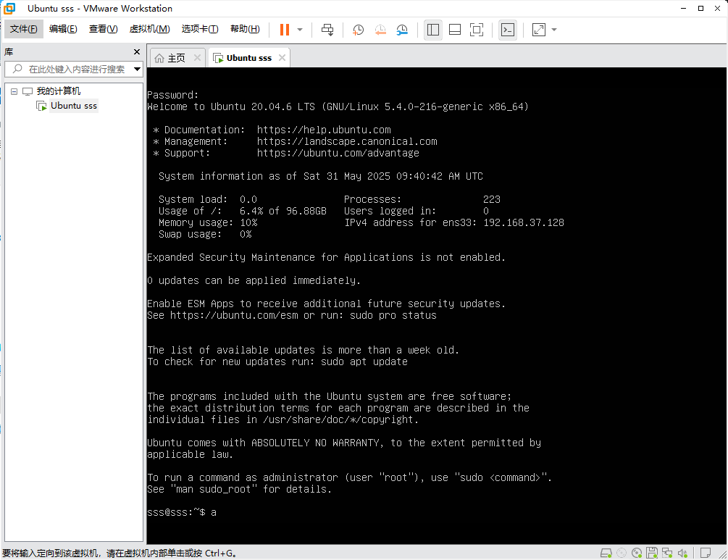Screen dimensions: 728x560
Task: Toggle the thumbnail bar view
Action: [455, 30]
